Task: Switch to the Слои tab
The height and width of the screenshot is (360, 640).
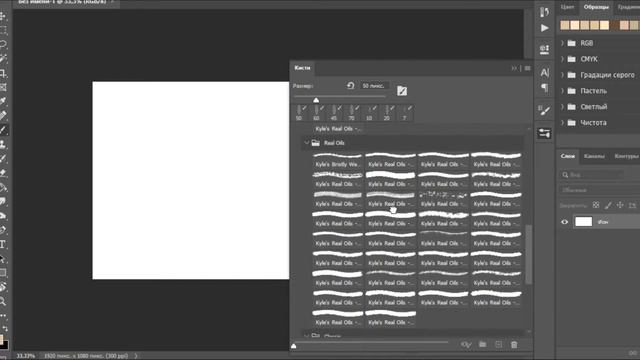Action: tap(567, 156)
